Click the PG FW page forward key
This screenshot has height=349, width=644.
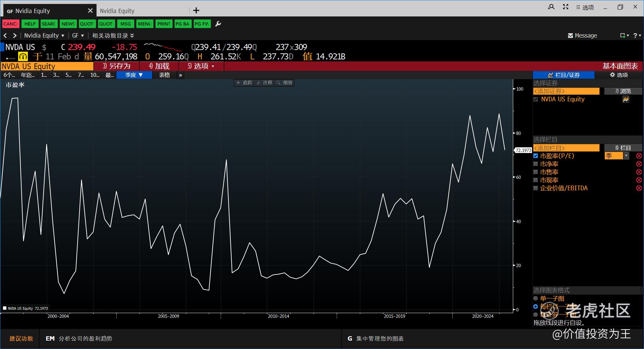(202, 24)
